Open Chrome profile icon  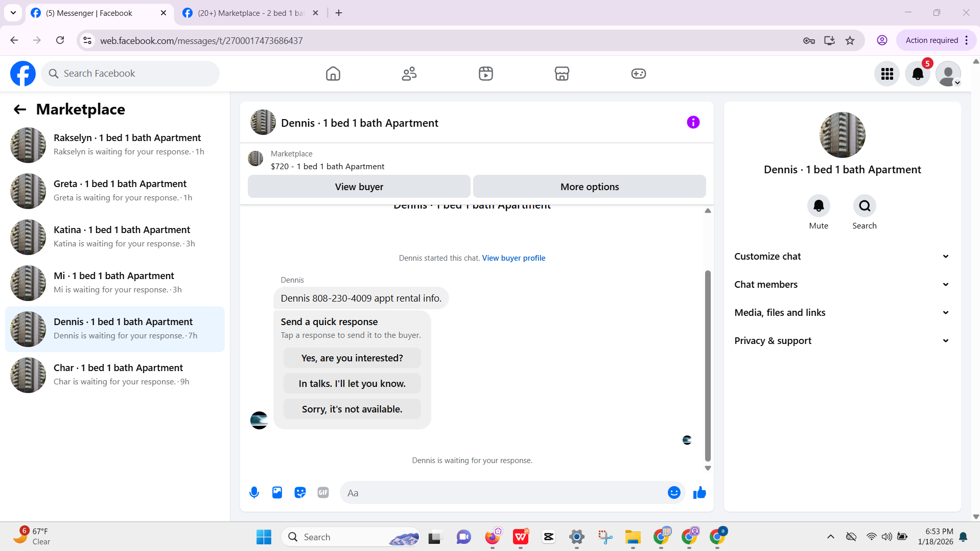click(882, 40)
